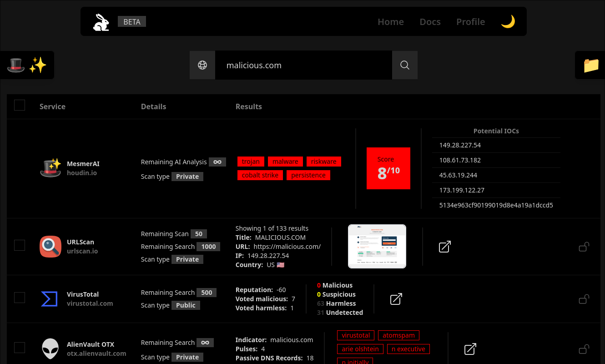The height and width of the screenshot is (364, 605).
Task: Open the yellow folder icon panel
Action: point(591,65)
